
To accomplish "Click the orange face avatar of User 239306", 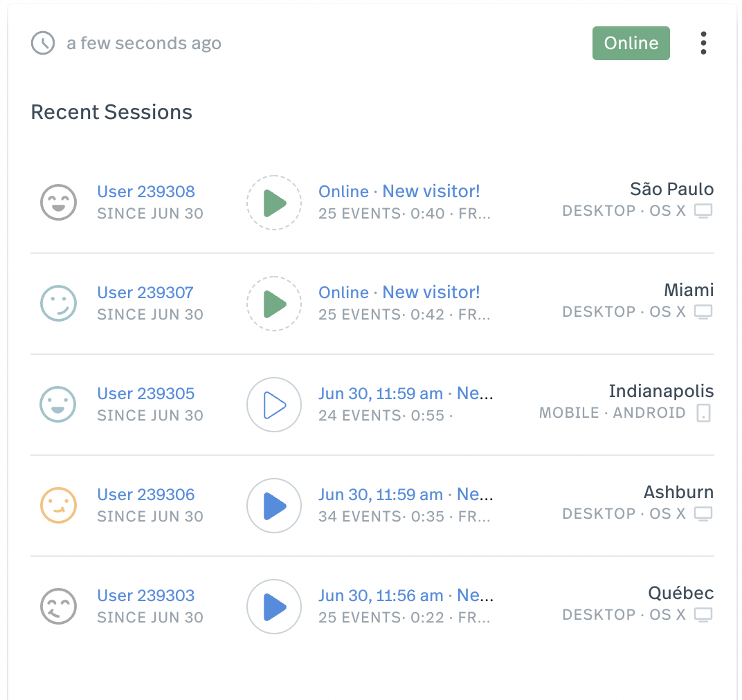I will pos(58,506).
